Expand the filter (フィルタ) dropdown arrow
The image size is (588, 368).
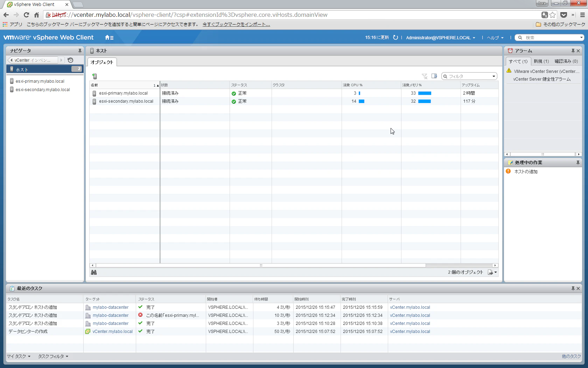pos(494,76)
